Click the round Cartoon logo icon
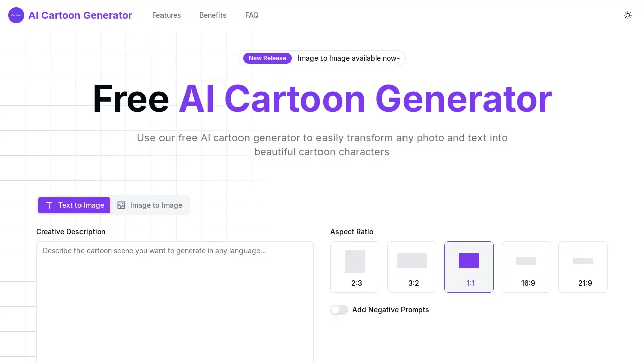644x362 pixels. (16, 15)
